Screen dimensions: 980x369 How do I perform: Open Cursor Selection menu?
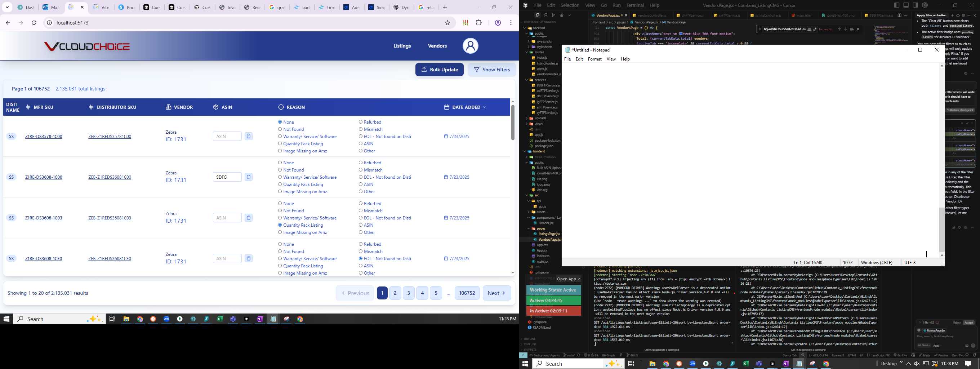click(x=570, y=5)
